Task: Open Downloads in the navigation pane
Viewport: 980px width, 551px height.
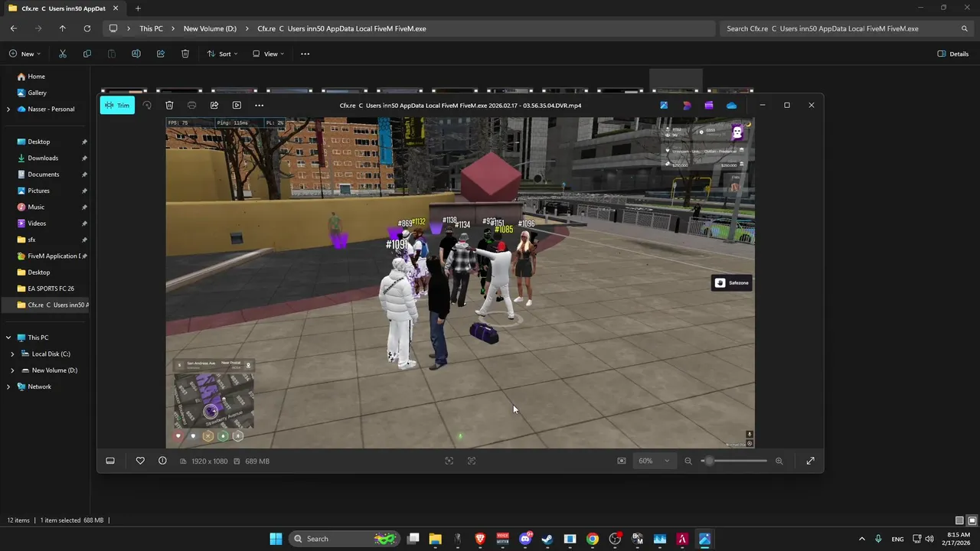Action: pos(43,158)
